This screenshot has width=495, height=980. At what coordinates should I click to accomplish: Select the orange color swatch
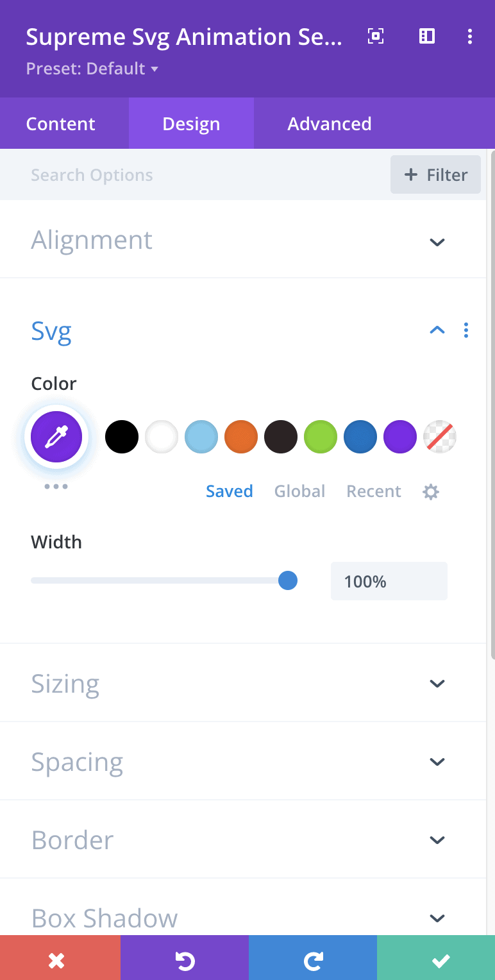point(241,436)
